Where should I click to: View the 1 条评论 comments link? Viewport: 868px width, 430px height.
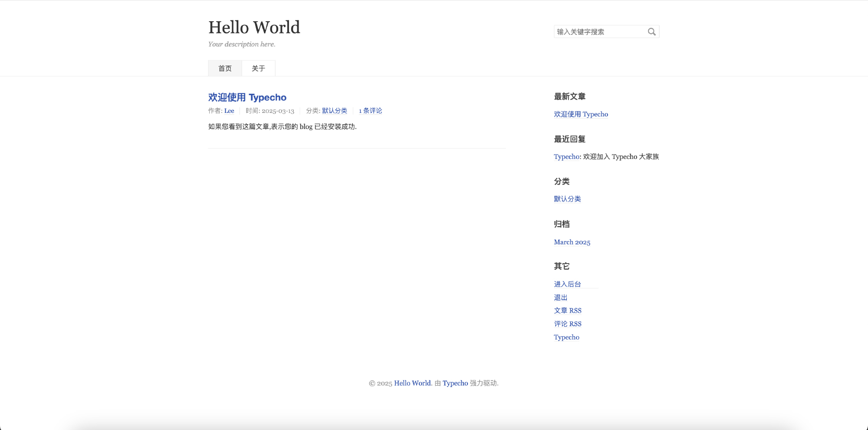pos(370,111)
